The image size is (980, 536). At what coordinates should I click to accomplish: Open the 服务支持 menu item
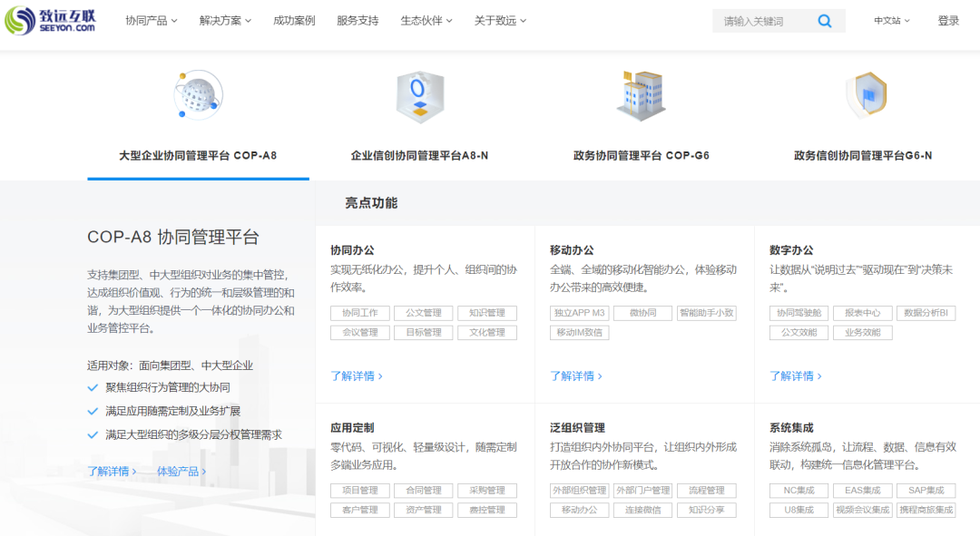(358, 21)
